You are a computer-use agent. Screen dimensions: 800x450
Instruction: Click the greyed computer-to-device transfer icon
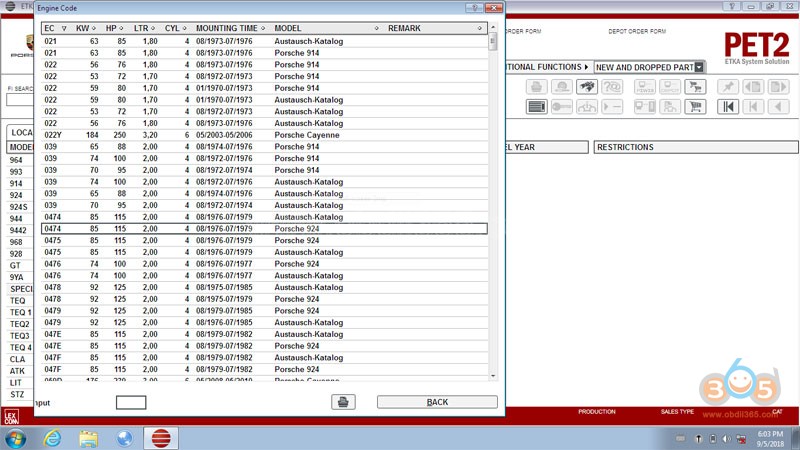645,107
